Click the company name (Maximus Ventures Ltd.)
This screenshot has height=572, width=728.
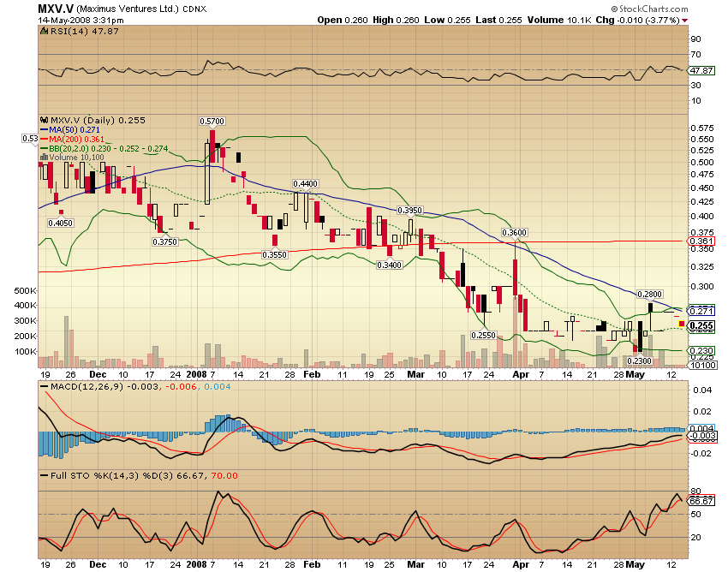coord(128,9)
